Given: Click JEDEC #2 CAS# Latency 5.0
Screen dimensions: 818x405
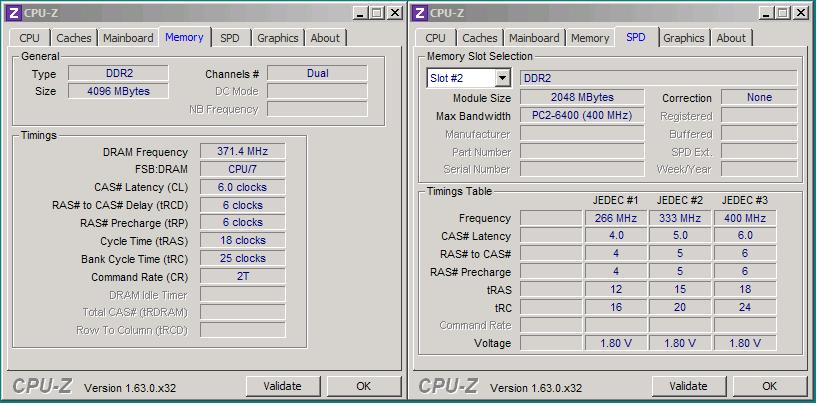Looking at the screenshot, I should (680, 236).
